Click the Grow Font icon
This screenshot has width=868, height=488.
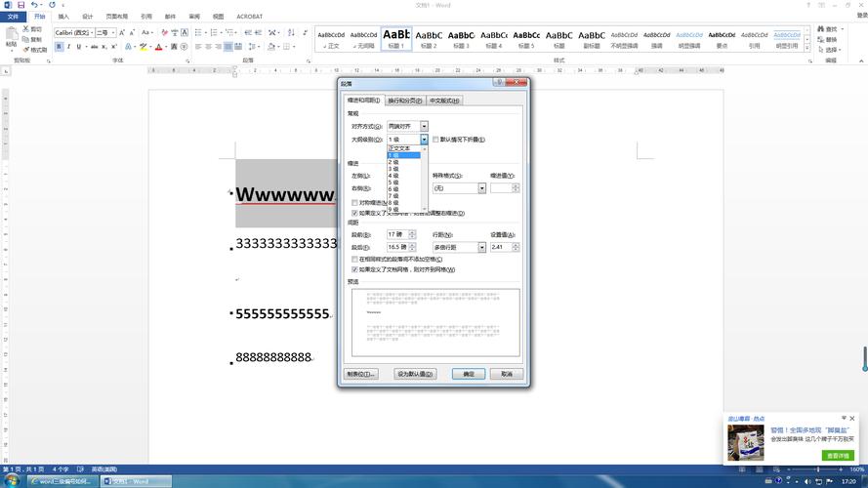pos(122,32)
